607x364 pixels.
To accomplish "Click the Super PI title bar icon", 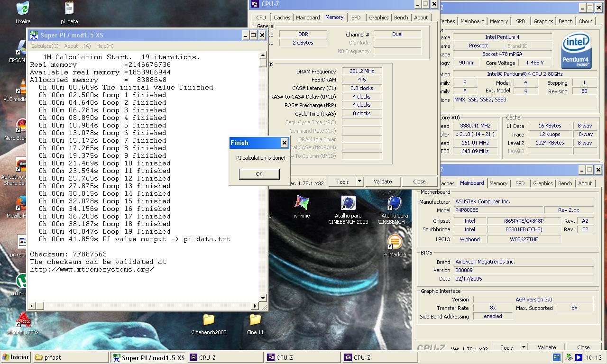I will pyautogui.click(x=34, y=35).
